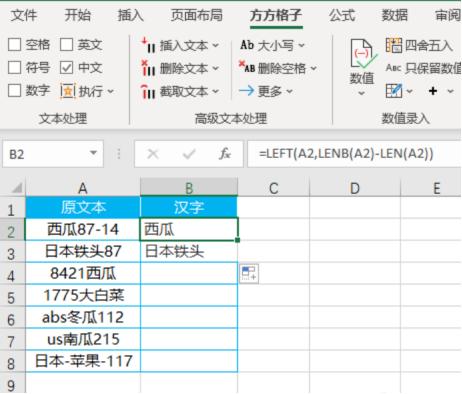Click the 只保留数值 button label

[x=433, y=68]
